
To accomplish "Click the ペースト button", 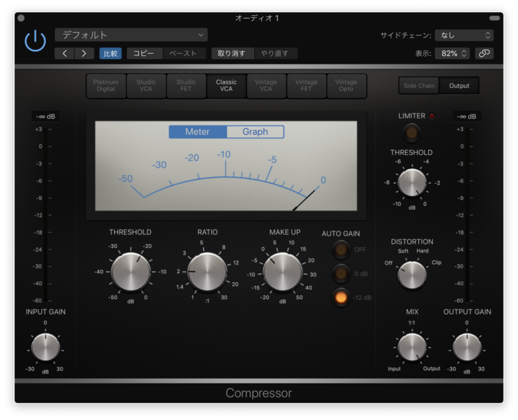I will pyautogui.click(x=184, y=54).
